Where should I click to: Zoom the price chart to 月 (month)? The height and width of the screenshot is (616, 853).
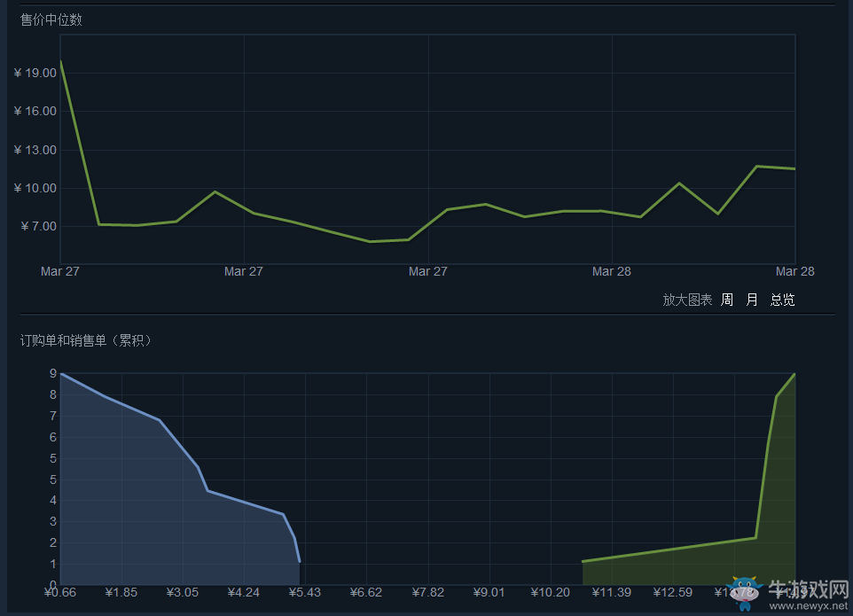pos(752,300)
